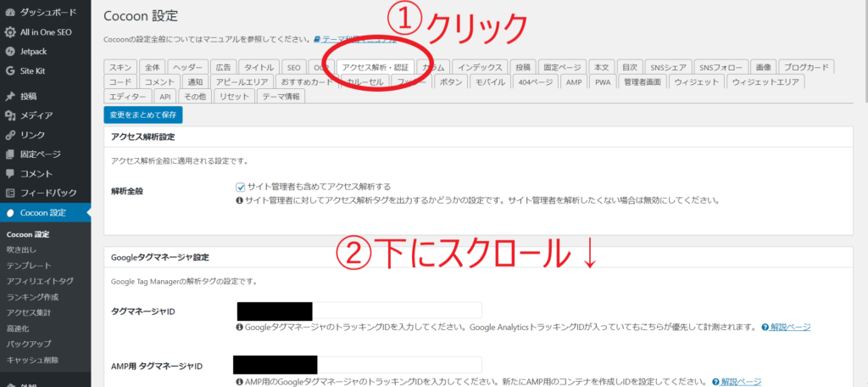Open 解説ページ link for タグマネージャID
This screenshot has width=868, height=387.
coord(790,327)
